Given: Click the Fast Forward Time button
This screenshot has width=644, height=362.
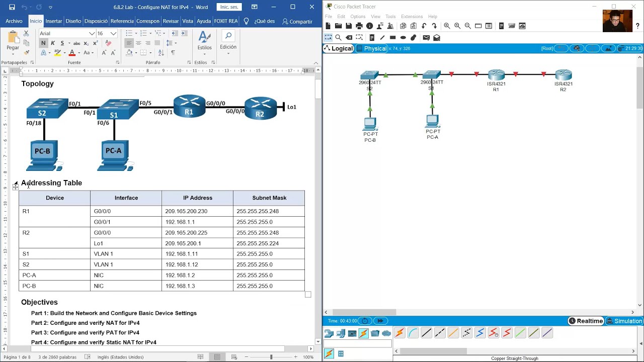Looking at the screenshot, I should 380,321.
